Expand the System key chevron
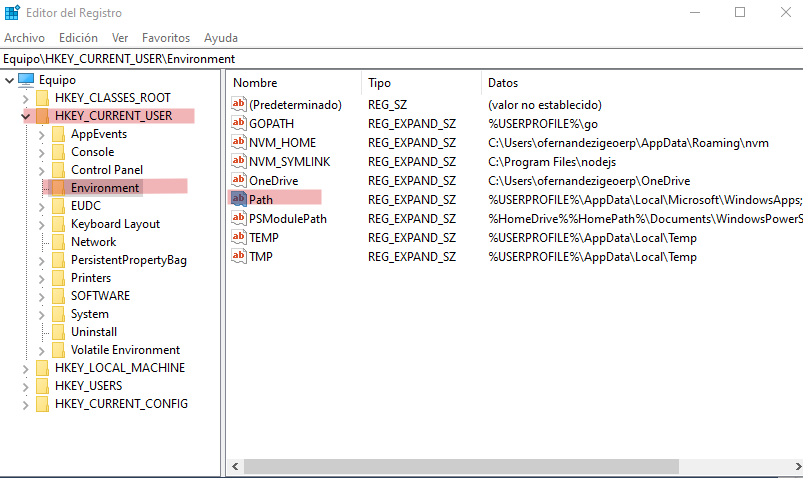This screenshot has height=478, width=803. click(x=42, y=315)
